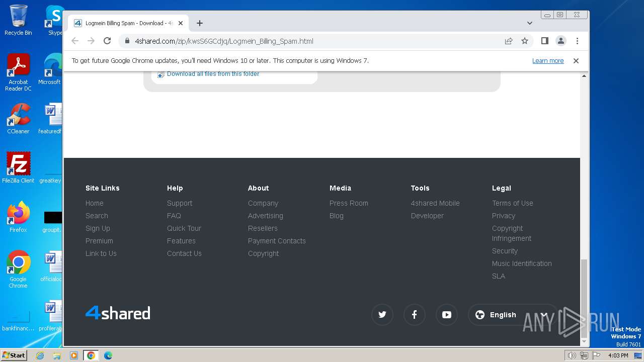Click the page vertical scrollbar thumb

(x=584, y=298)
